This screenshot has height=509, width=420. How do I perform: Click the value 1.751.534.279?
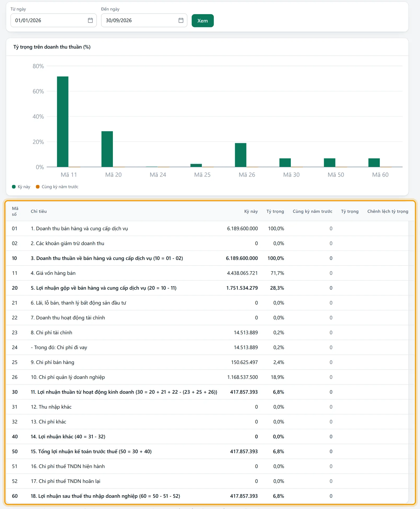242,288
